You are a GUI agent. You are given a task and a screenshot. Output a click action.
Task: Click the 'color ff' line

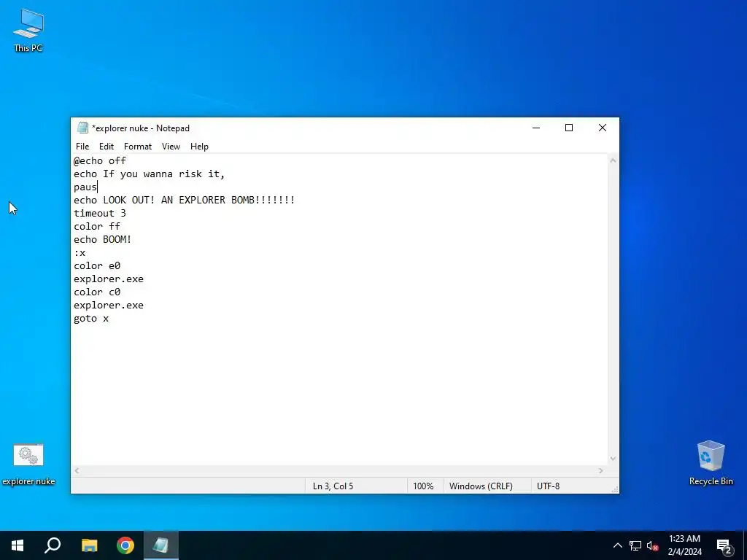point(97,226)
